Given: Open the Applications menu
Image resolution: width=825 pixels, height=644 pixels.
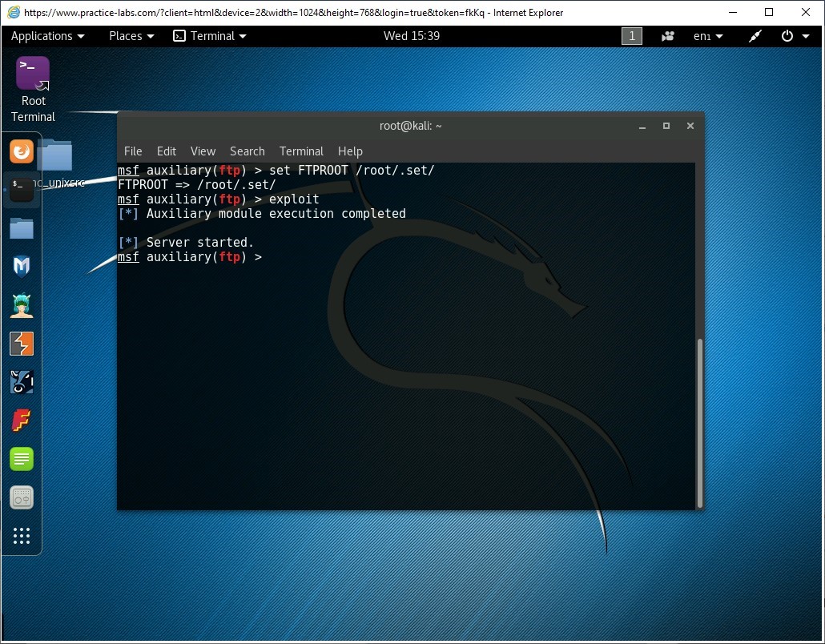Looking at the screenshot, I should point(47,36).
